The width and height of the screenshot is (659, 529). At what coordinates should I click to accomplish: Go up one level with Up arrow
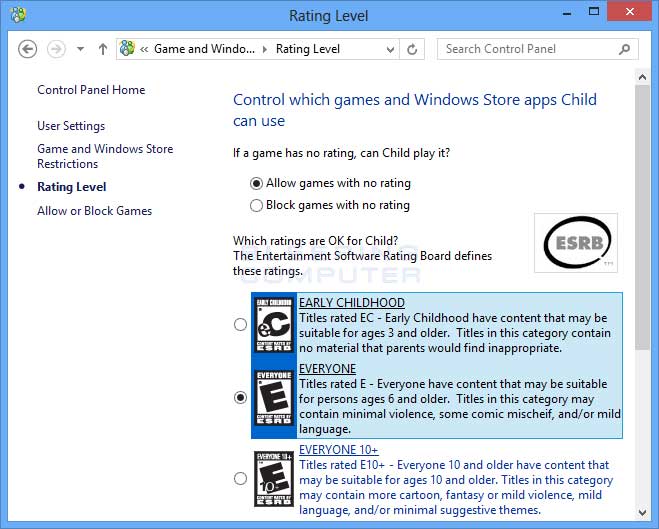coord(103,49)
